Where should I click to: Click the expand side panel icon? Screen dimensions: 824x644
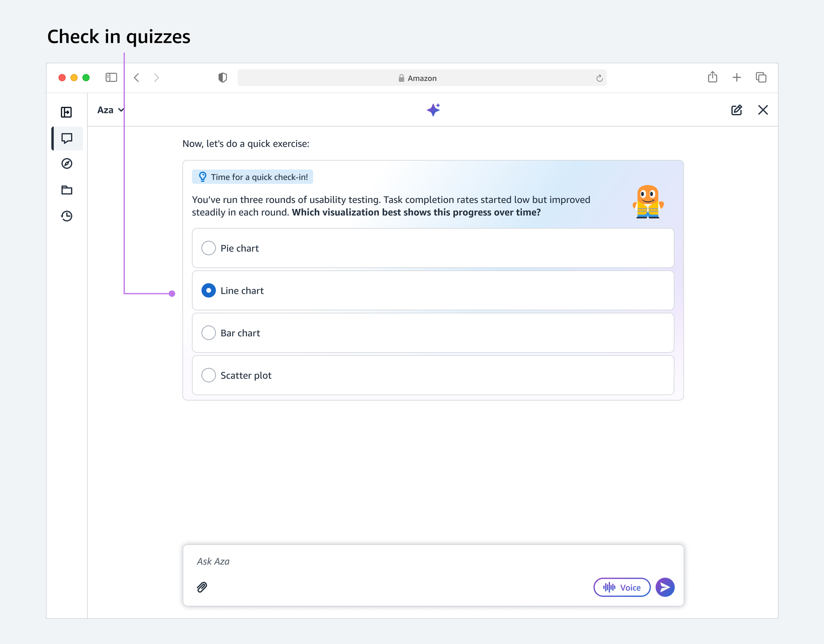tap(66, 112)
